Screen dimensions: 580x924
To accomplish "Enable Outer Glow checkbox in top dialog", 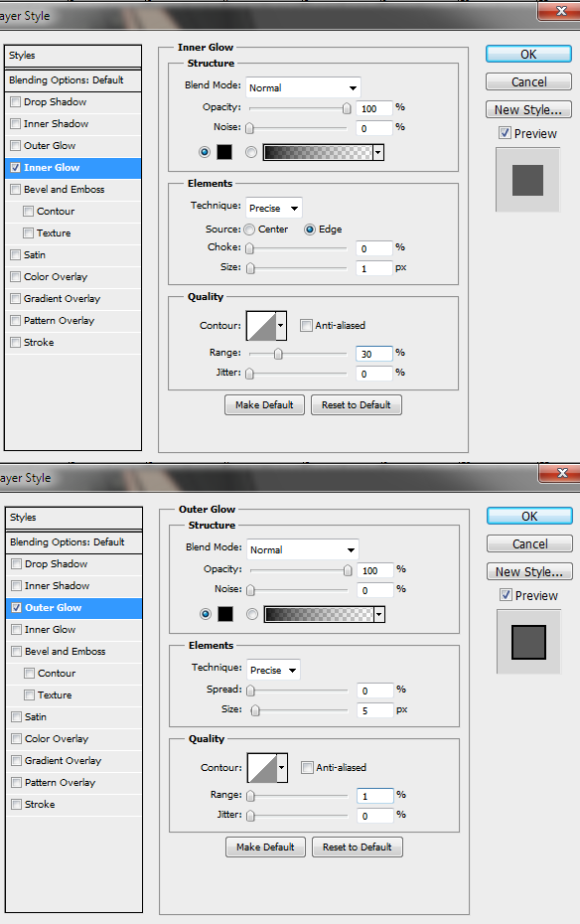I will pyautogui.click(x=16, y=145).
